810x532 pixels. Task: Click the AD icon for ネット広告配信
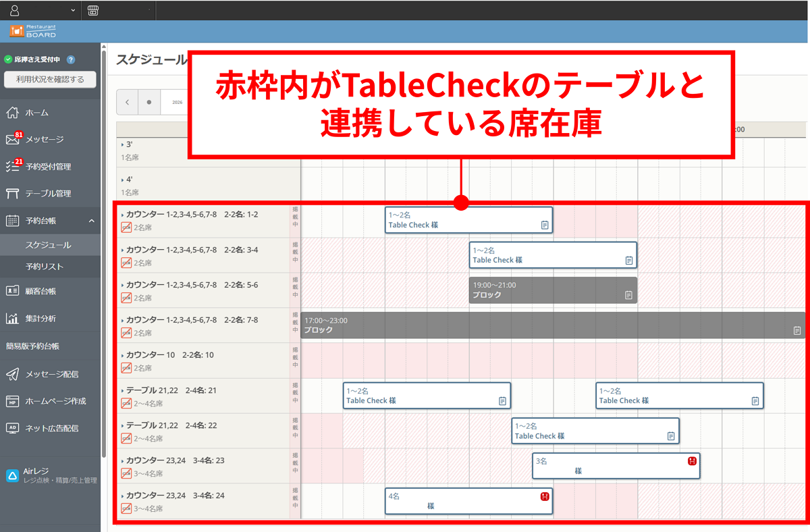[12, 428]
